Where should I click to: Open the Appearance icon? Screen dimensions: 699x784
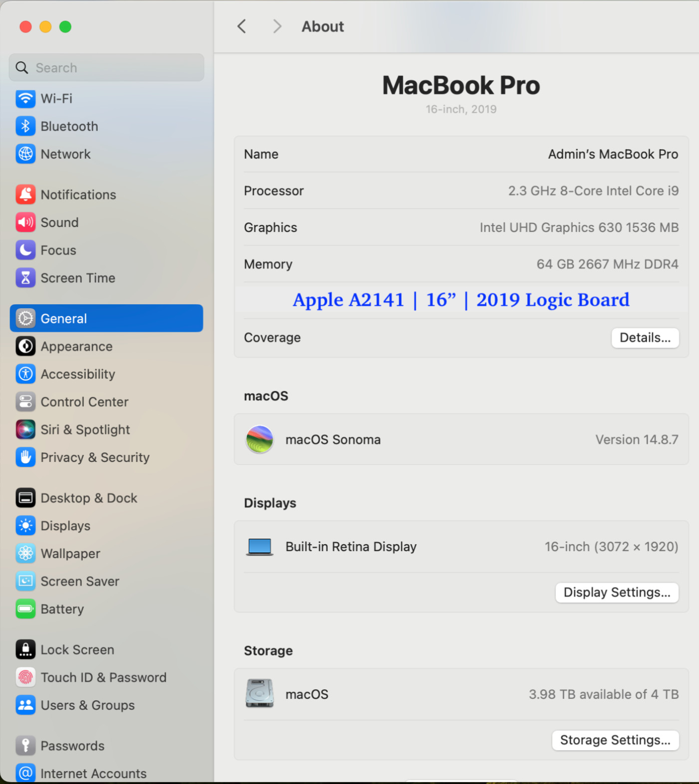[25, 346]
